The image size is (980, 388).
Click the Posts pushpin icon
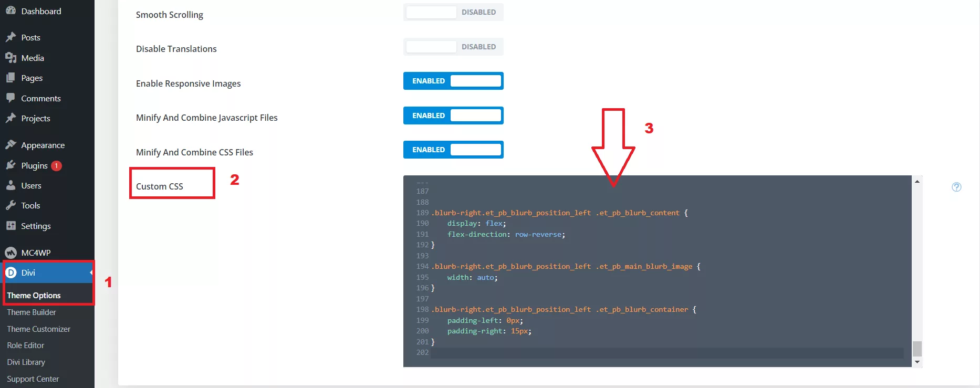coord(11,37)
